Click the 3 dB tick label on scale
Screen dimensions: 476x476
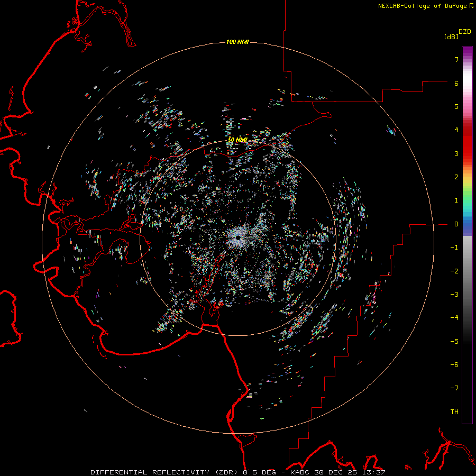[456, 153]
